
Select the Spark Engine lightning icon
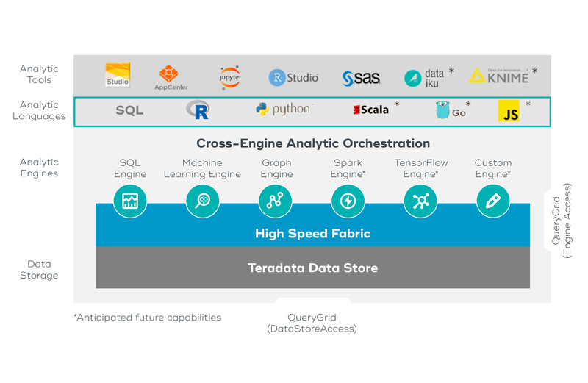[x=348, y=201]
